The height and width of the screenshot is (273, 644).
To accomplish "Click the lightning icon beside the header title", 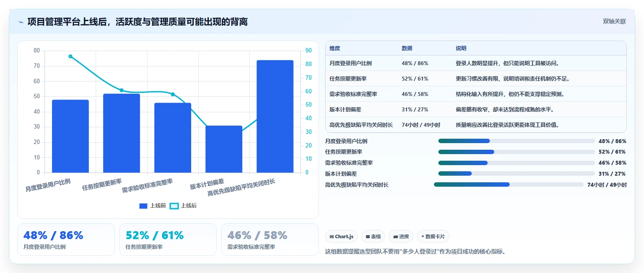I will (21, 22).
